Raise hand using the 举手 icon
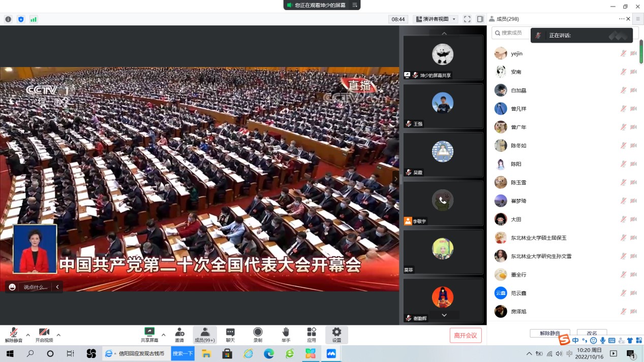The height and width of the screenshot is (362, 644). coord(286,335)
